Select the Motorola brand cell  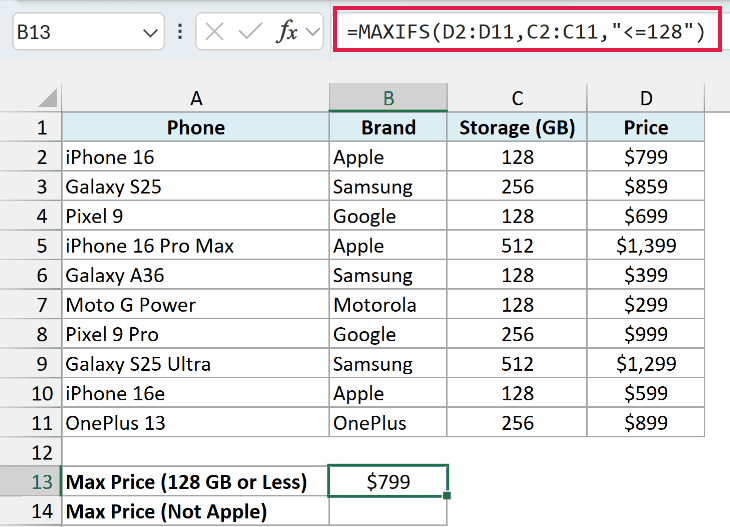tap(388, 304)
